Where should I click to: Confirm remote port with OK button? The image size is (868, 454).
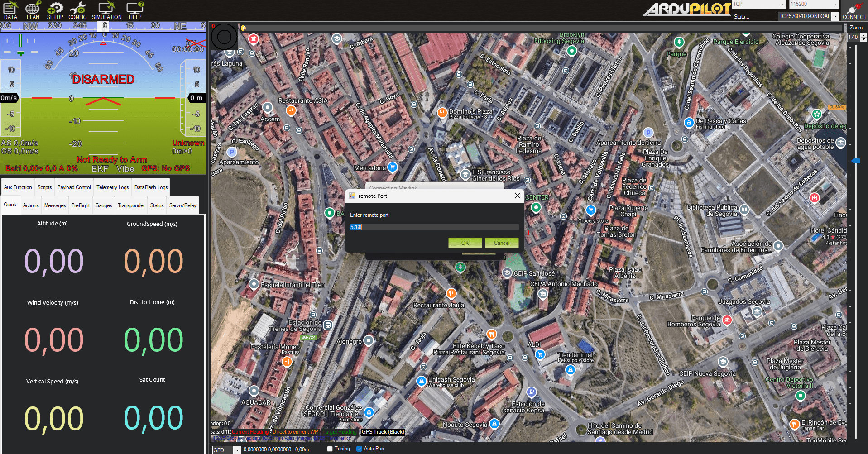click(465, 243)
